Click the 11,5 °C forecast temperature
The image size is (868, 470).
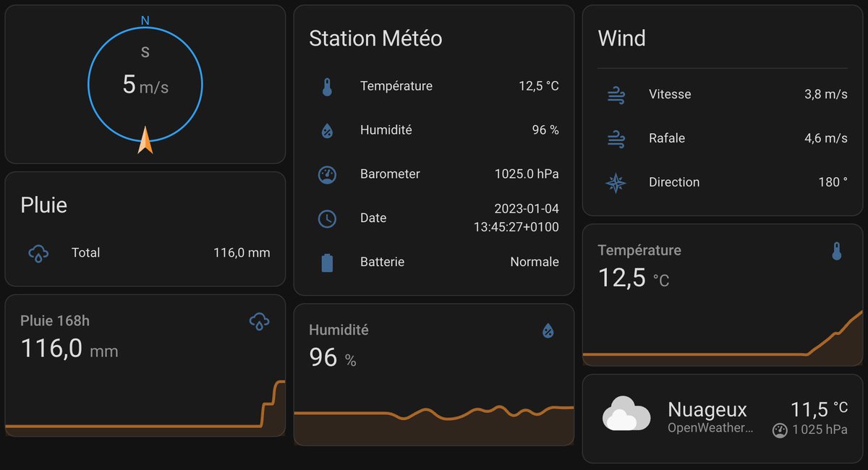point(819,409)
